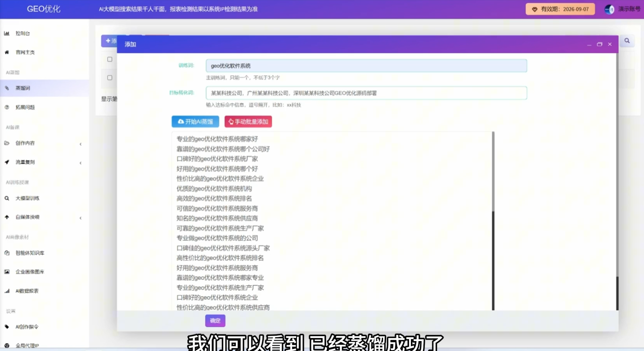Click the heart icon on 有效期 badge
The width and height of the screenshot is (644, 351).
[x=536, y=9]
